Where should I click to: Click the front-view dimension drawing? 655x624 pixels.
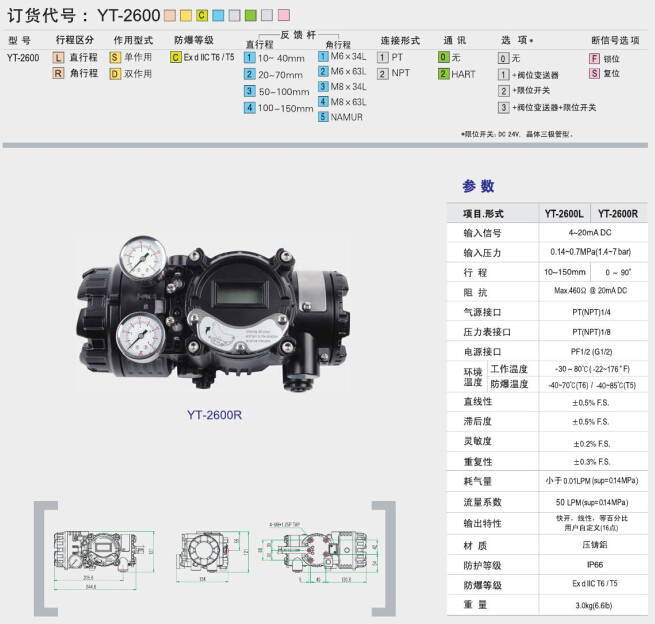[x=104, y=559]
